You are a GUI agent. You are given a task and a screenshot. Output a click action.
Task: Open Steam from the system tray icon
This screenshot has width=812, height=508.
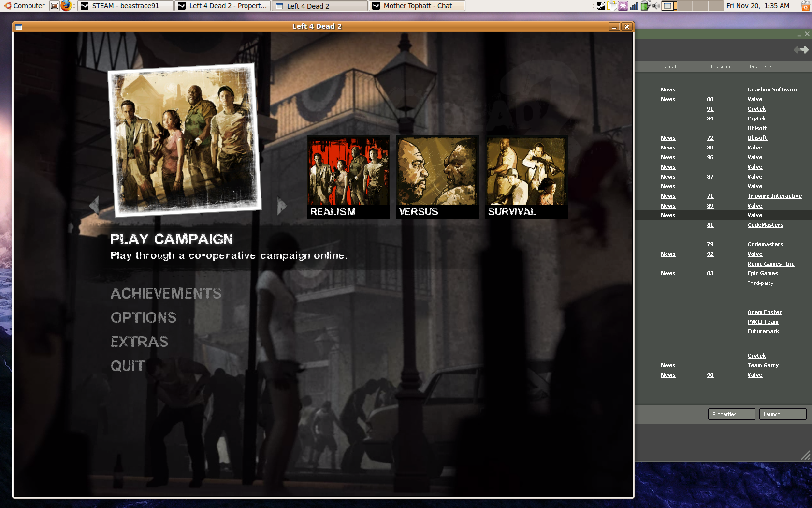[601, 6]
